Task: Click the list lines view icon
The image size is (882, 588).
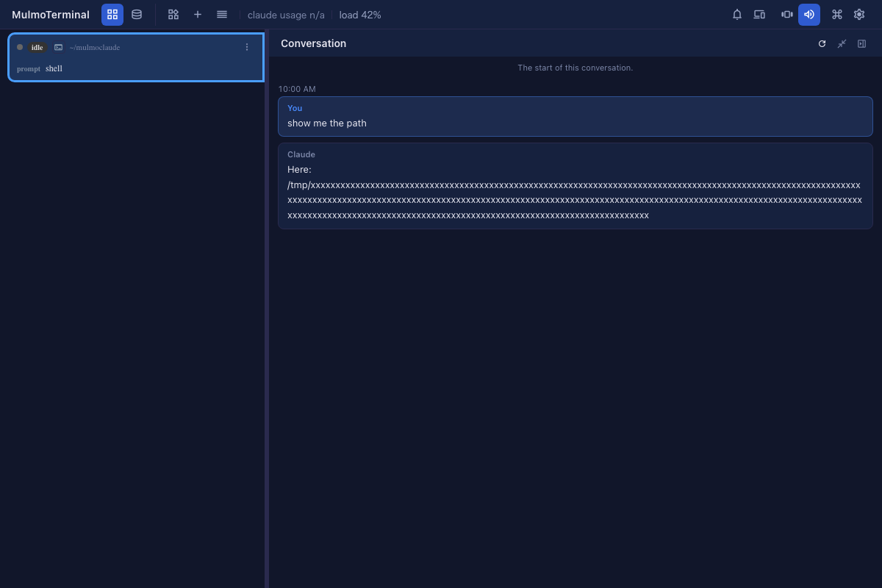Action: 222,15
